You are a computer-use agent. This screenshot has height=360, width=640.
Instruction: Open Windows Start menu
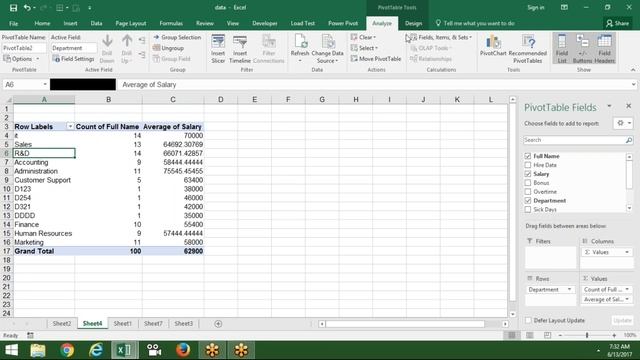[11, 350]
